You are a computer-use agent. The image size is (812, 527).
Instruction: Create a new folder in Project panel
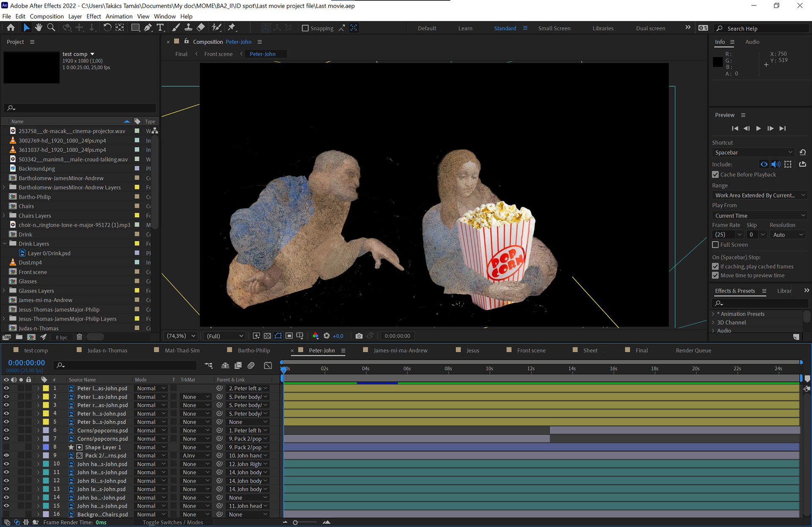tap(19, 337)
